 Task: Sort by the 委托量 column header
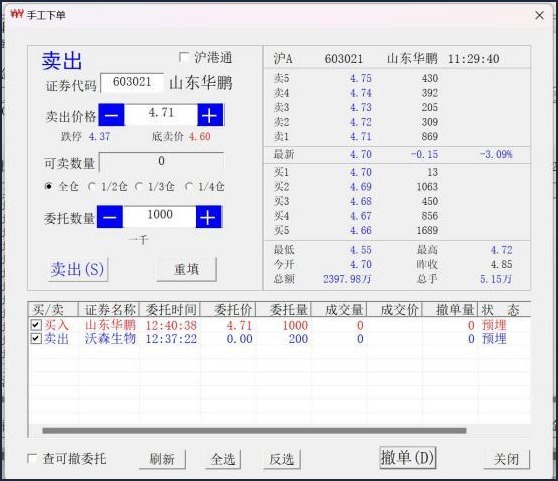[283, 310]
